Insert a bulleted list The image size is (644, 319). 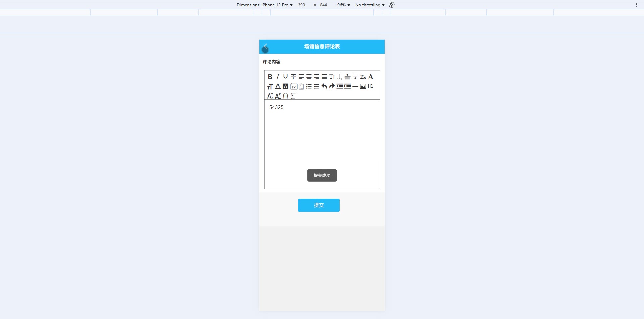[316, 86]
